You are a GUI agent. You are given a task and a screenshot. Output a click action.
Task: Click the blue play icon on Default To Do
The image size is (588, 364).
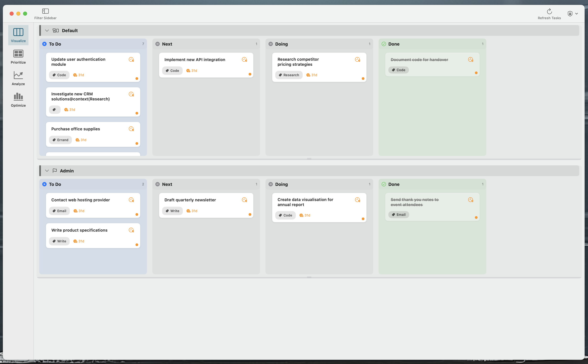tap(44, 44)
